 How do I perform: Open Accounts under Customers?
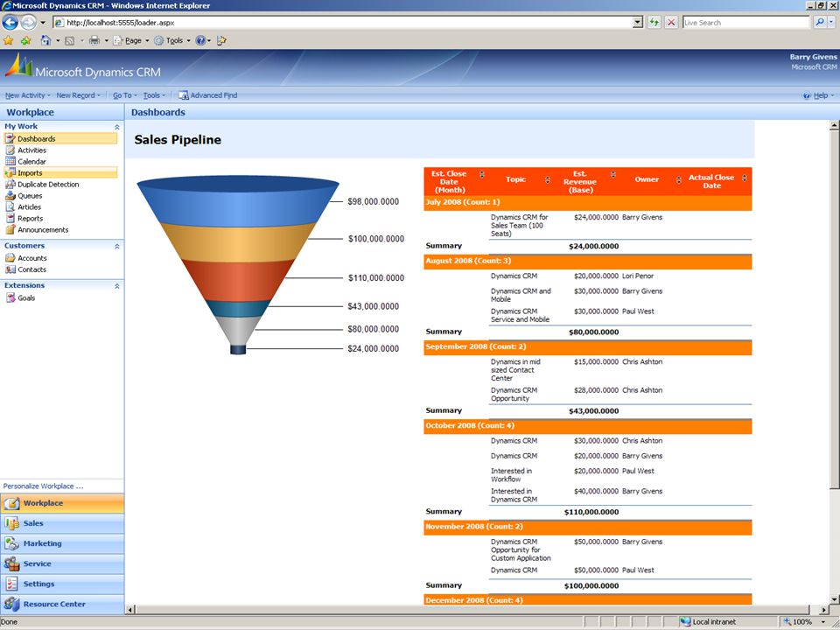(x=32, y=258)
